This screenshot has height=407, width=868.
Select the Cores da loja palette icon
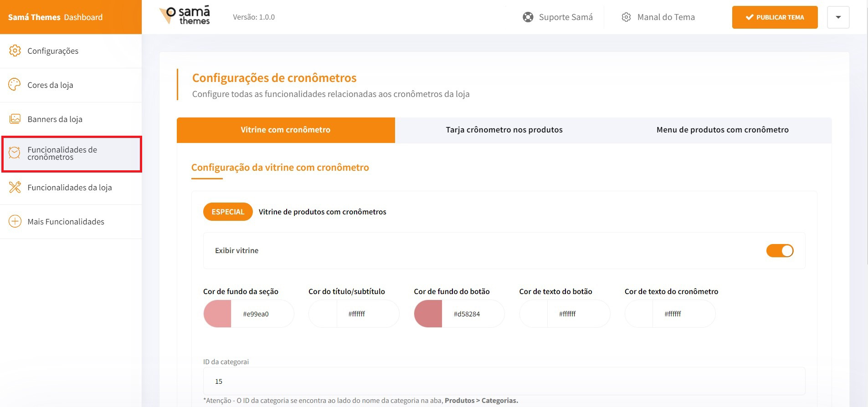15,85
